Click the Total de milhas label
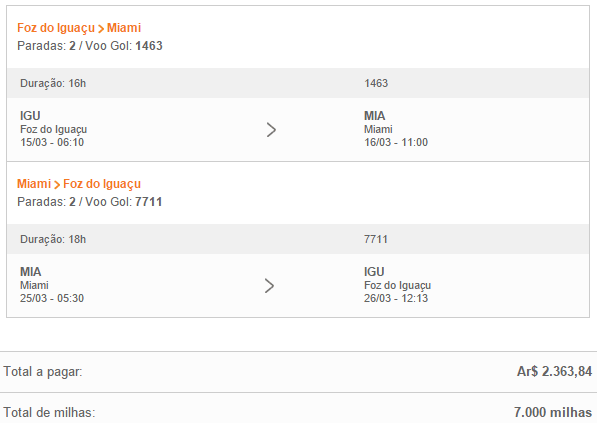Image resolution: width=597 pixels, height=423 pixels. 49,412
